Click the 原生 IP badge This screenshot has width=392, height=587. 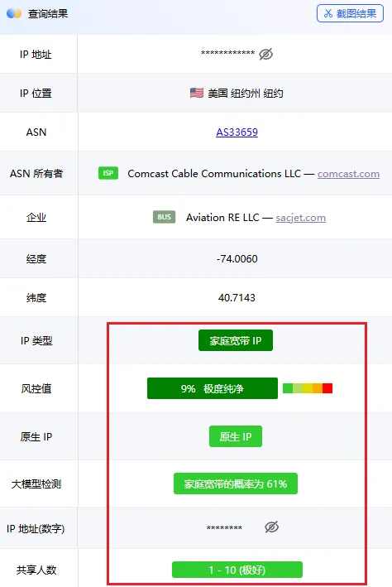pyautogui.click(x=235, y=436)
